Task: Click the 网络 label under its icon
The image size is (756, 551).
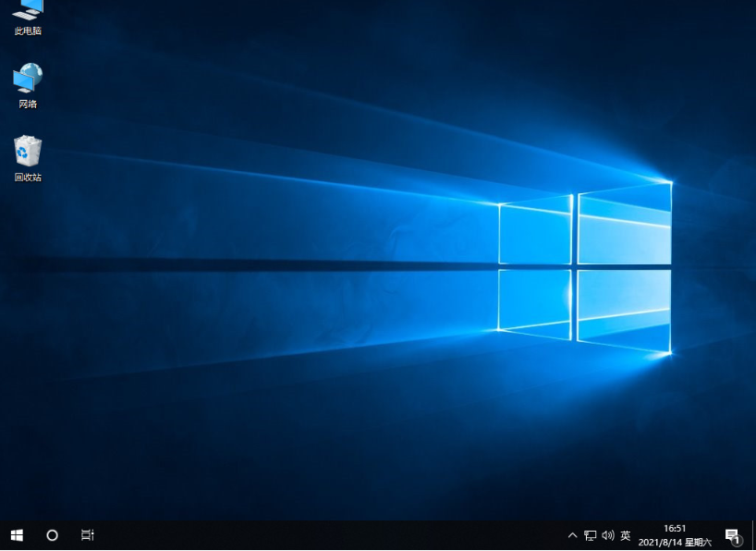Action: [27, 104]
